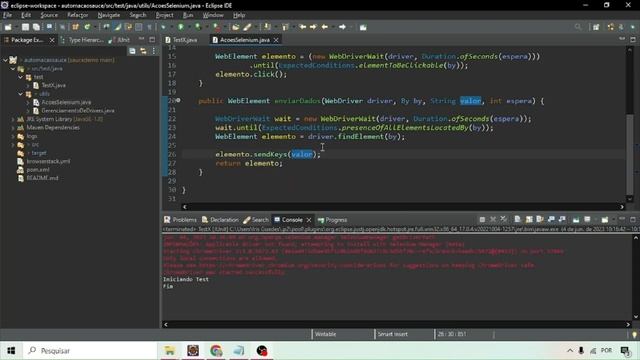Toggle Word Wrap in Console toolbar
The width and height of the screenshot is (640, 360).
pyautogui.click(x=540, y=220)
